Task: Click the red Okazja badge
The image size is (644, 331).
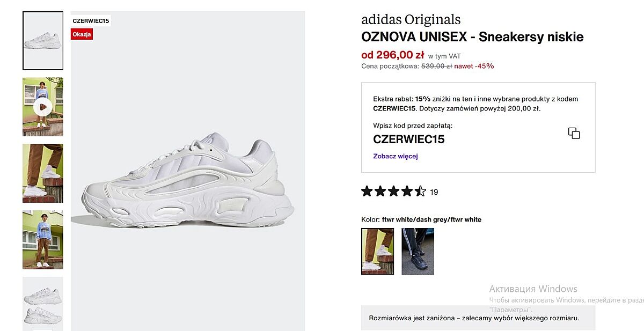Action: coord(82,34)
